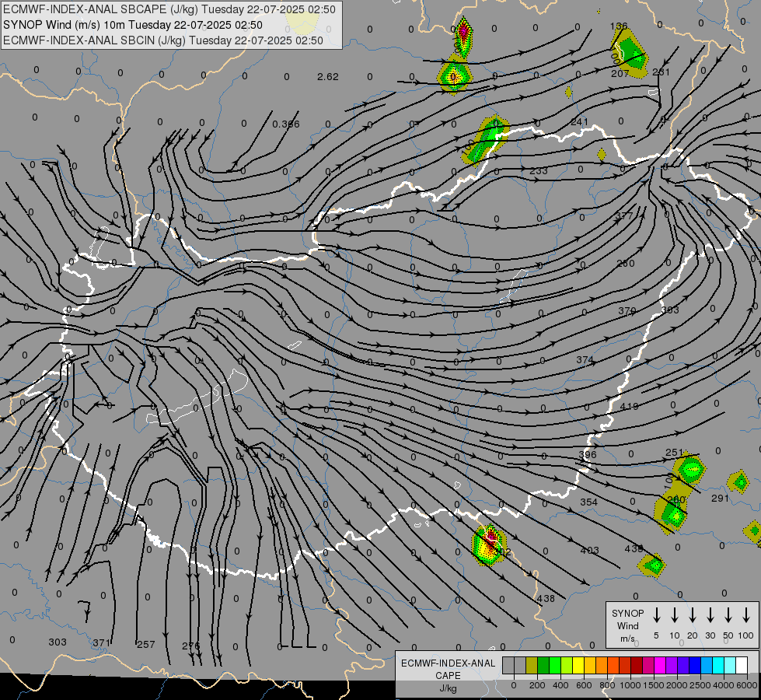Image resolution: width=761 pixels, height=700 pixels.
Task: Click the SBCIN title line in header box
Action: pyautogui.click(x=163, y=40)
